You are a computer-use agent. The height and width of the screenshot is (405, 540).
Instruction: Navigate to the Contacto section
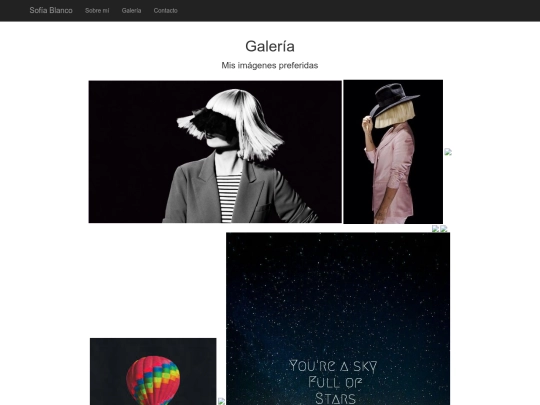coord(166,11)
